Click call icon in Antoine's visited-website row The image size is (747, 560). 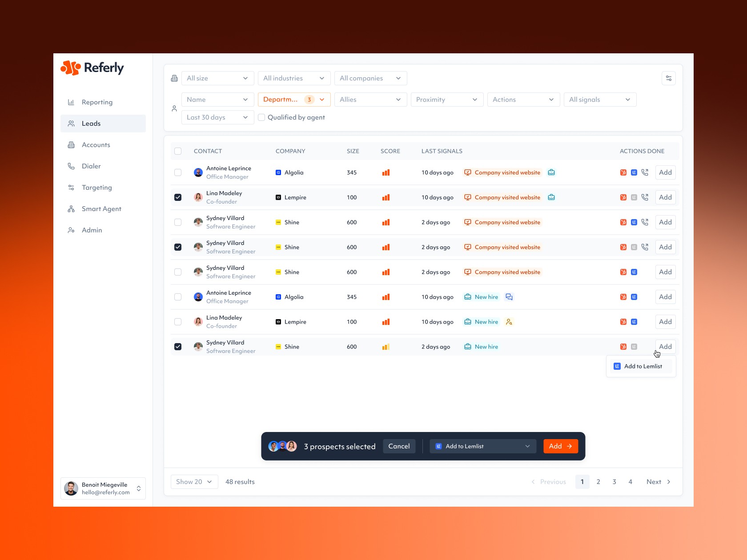[645, 172]
